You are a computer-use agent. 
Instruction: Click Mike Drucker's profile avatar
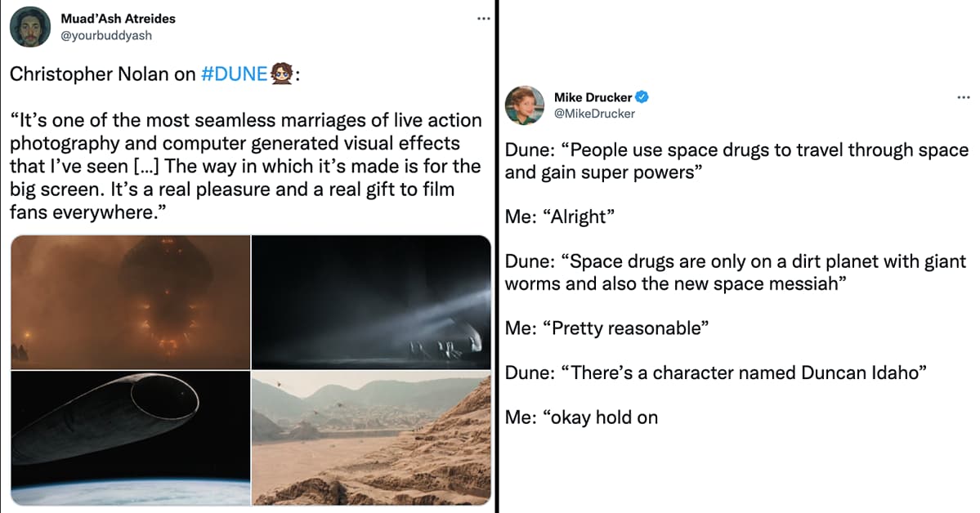(x=526, y=105)
